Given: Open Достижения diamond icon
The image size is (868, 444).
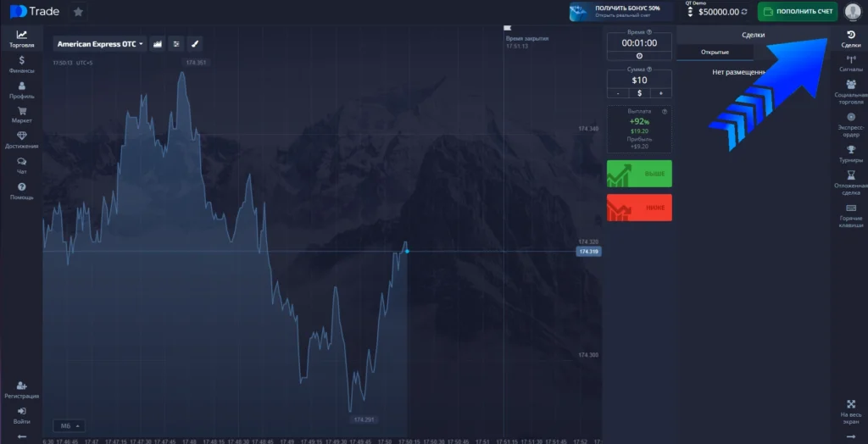Looking at the screenshot, I should click(21, 140).
